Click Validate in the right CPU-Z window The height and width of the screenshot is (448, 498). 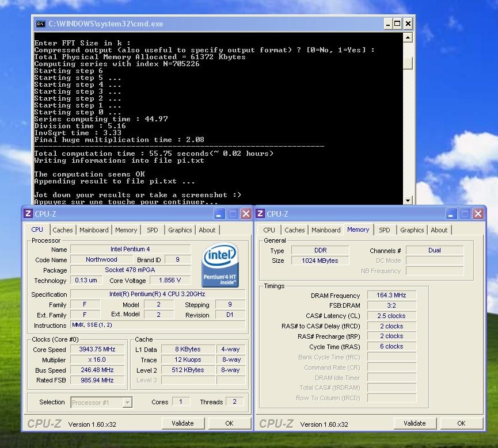(415, 423)
